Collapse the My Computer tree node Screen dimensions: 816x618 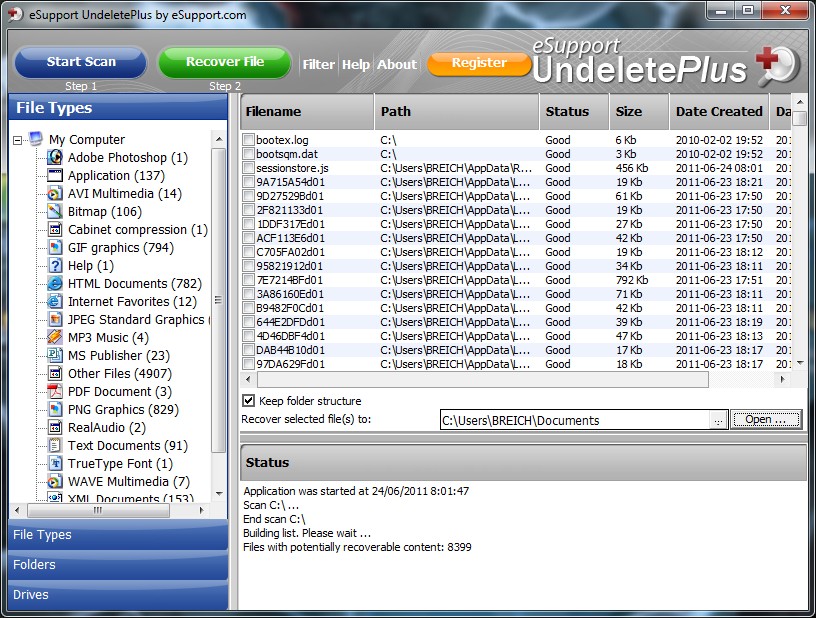pyautogui.click(x=18, y=140)
